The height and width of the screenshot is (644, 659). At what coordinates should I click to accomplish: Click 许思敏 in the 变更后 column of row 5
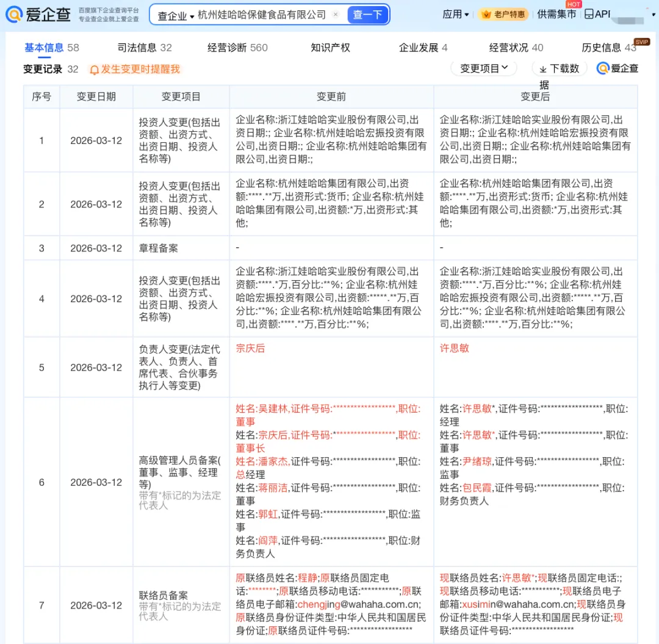coord(455,348)
